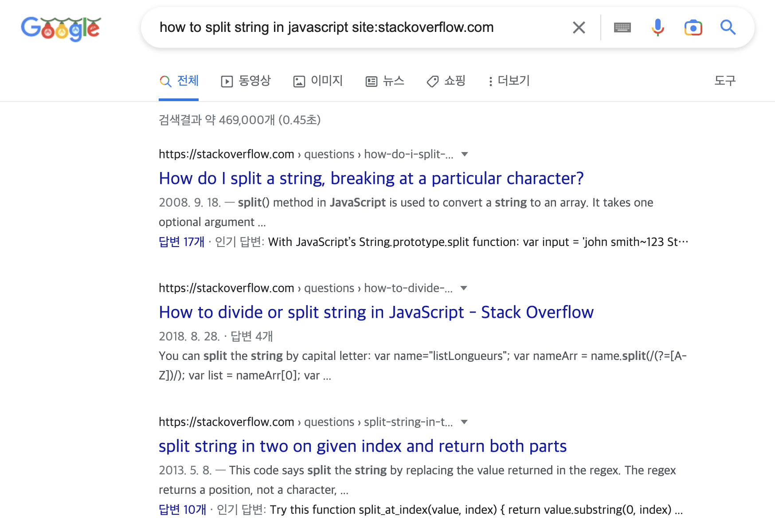Click the date text 2018. 8. 28. · 답변 4개

click(x=215, y=336)
